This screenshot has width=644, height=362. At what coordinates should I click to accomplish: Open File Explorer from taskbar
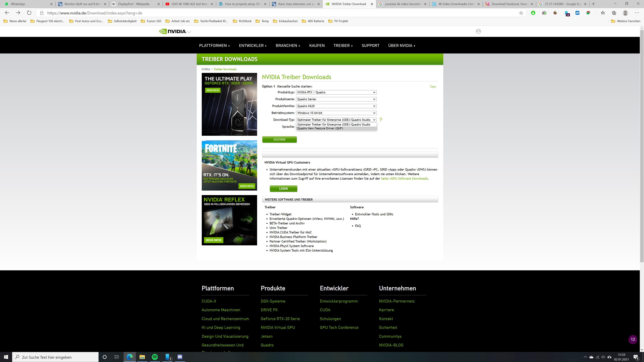click(x=142, y=357)
